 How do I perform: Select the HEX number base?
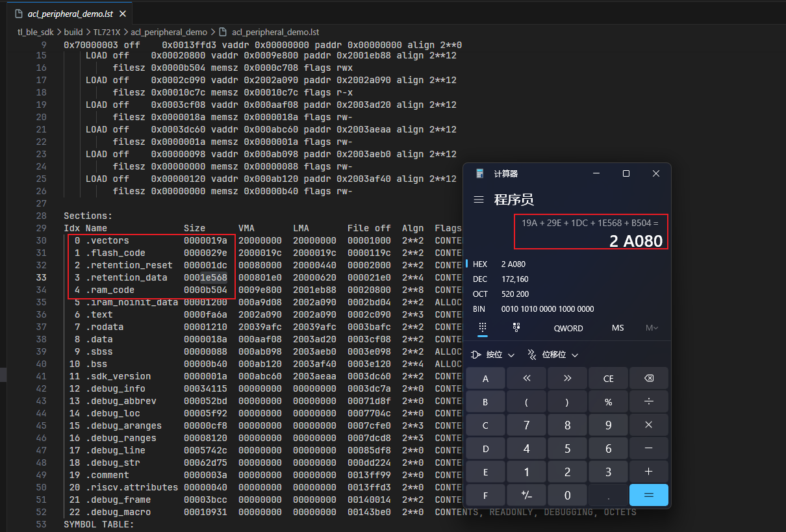pos(480,264)
